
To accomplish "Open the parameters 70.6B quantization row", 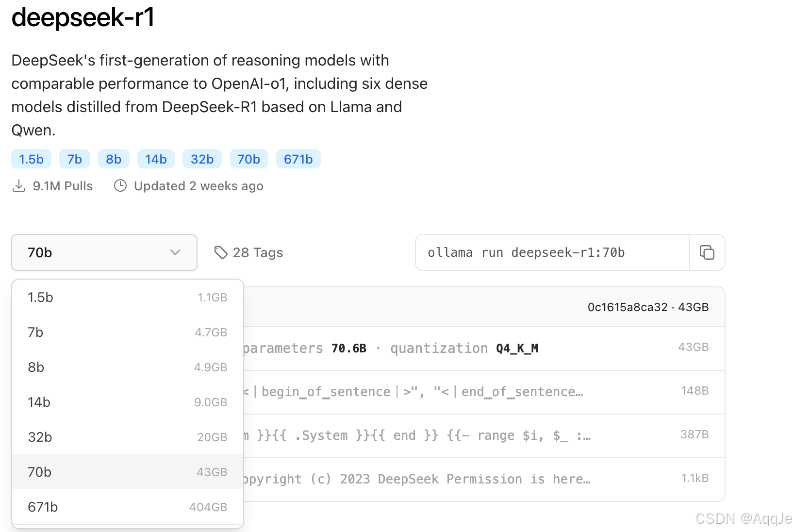I will pos(484,349).
